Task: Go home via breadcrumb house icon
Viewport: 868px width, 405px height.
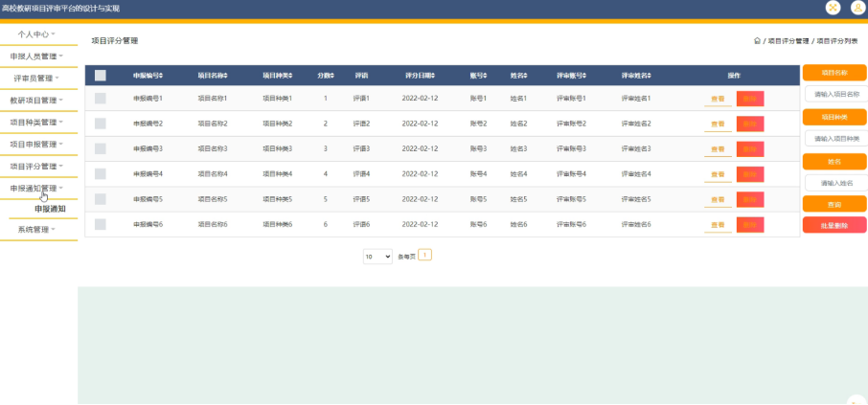Action: [757, 41]
